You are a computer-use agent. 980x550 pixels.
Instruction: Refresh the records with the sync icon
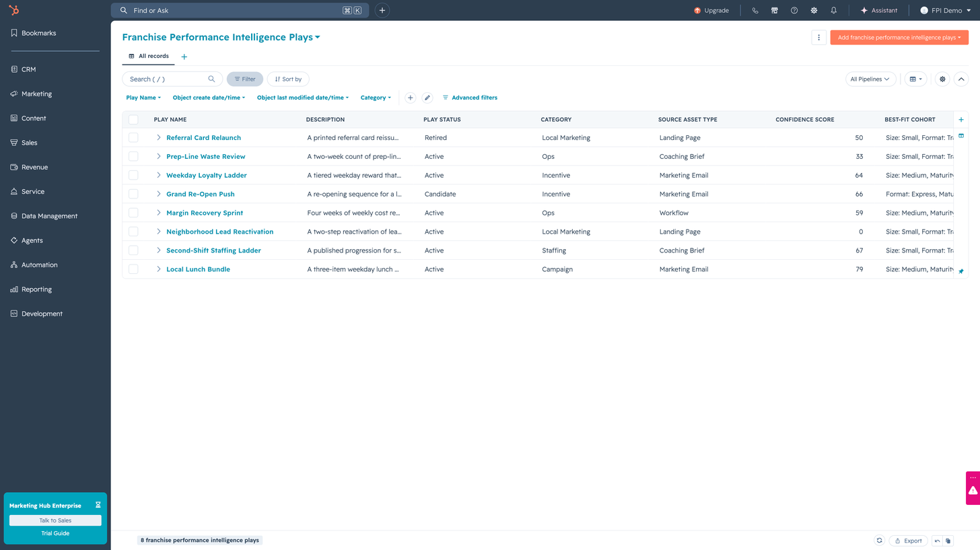(879, 540)
